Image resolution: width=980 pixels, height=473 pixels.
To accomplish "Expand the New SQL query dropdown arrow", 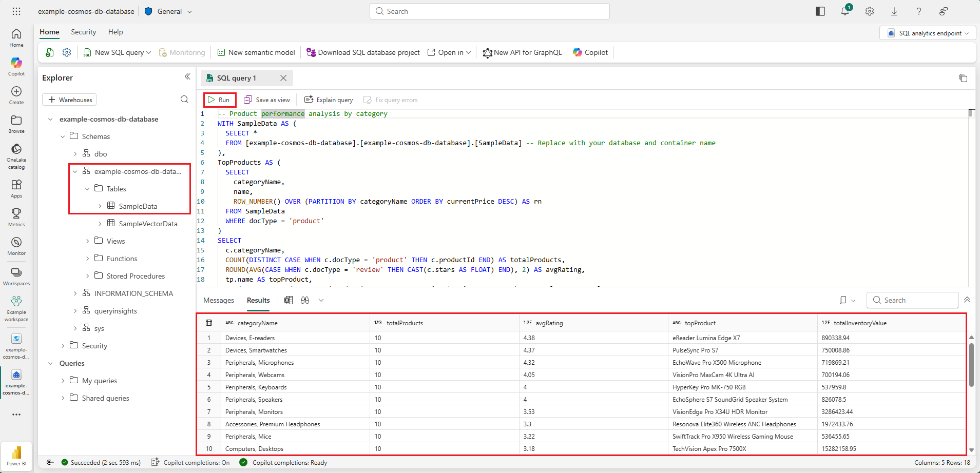I will coord(149,52).
